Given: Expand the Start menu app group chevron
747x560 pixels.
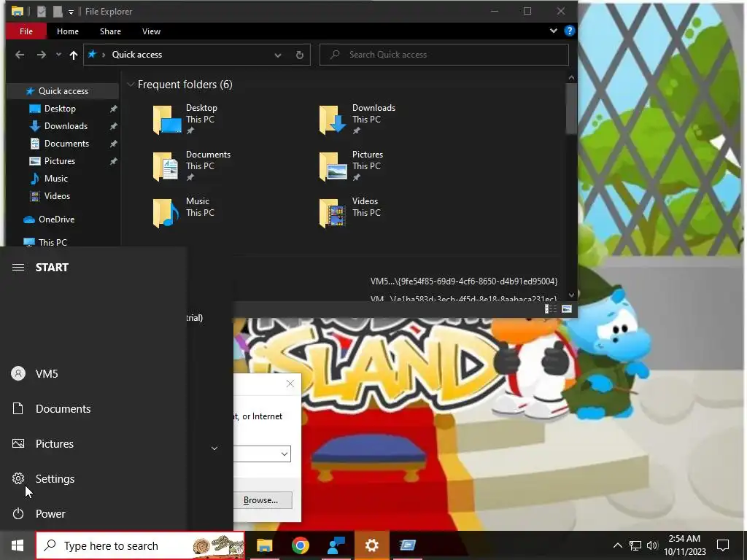Looking at the screenshot, I should point(214,448).
